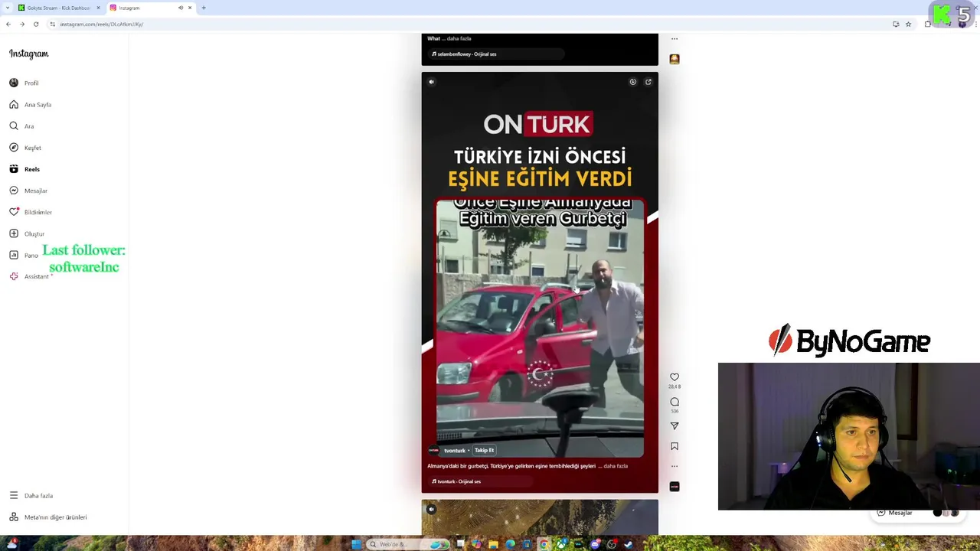The height and width of the screenshot is (551, 980).
Task: Expand the tvonturk caption with daha fazla
Action: 616,466
